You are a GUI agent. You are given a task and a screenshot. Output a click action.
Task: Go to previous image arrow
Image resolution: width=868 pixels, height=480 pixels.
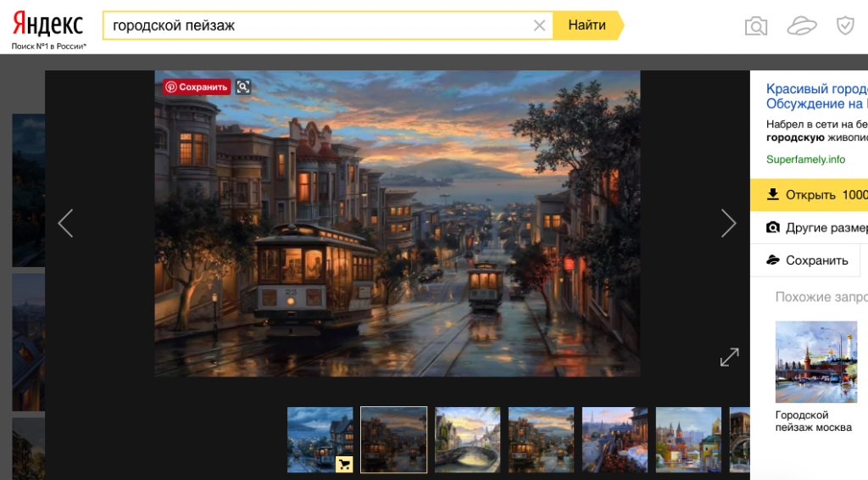[65, 223]
